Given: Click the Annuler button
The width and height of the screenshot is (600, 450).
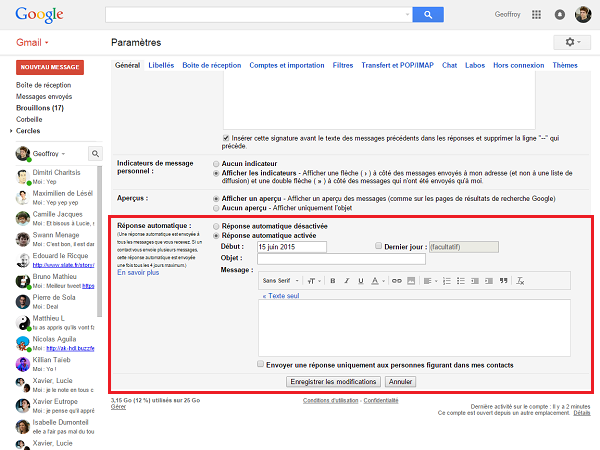Looking at the screenshot, I should point(400,382).
